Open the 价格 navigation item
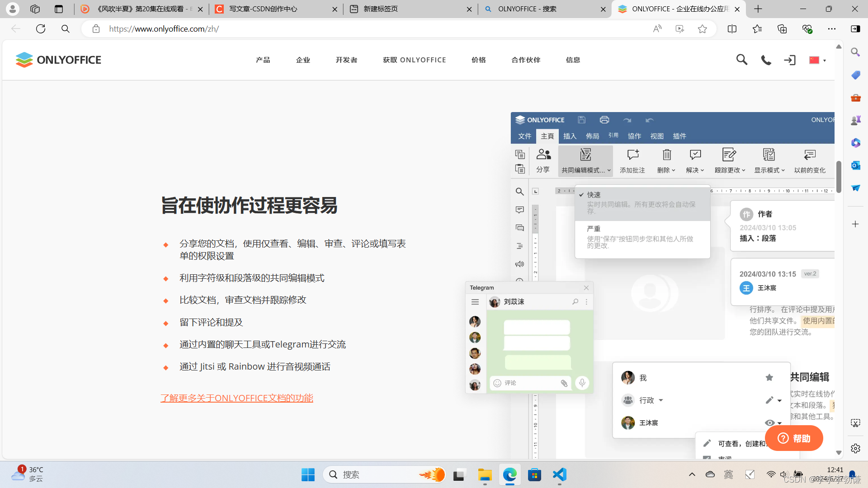868x488 pixels. tap(478, 60)
